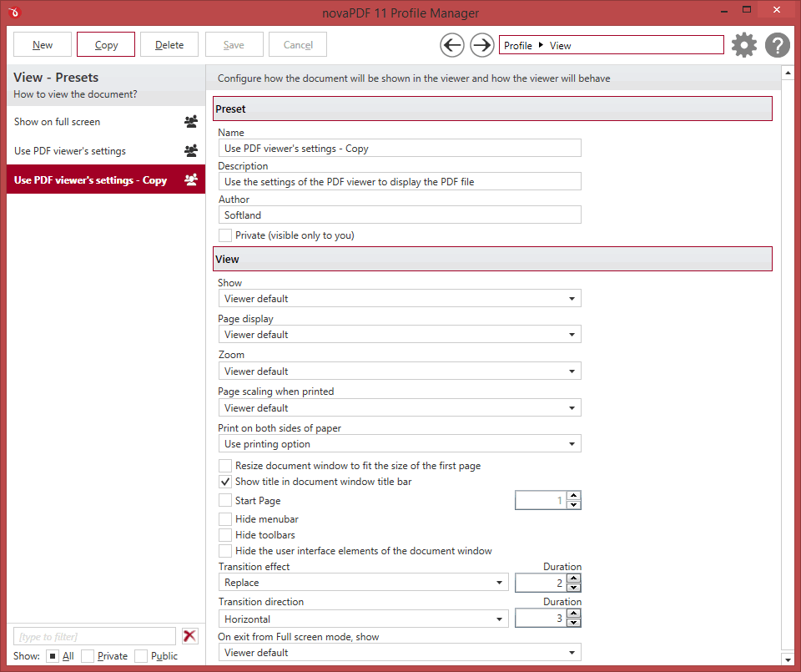Check the Hide menubar option

click(x=225, y=519)
